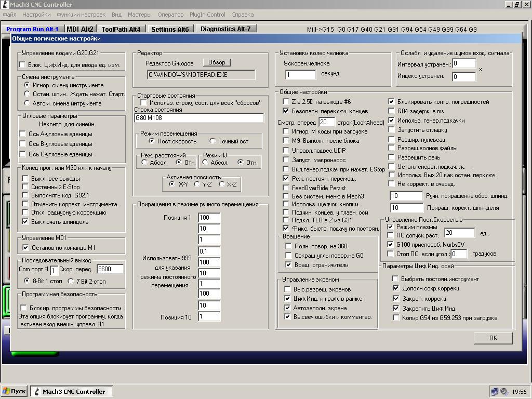The width and height of the screenshot is (532, 399).
Task: Uncheck Выключать шпиндель checkbox
Action: pos(25,221)
